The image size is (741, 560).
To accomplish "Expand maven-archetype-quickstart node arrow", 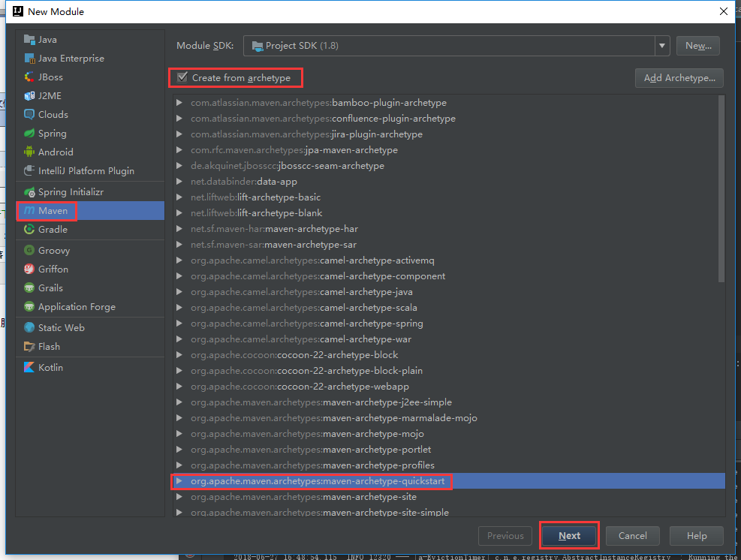I will click(x=179, y=481).
